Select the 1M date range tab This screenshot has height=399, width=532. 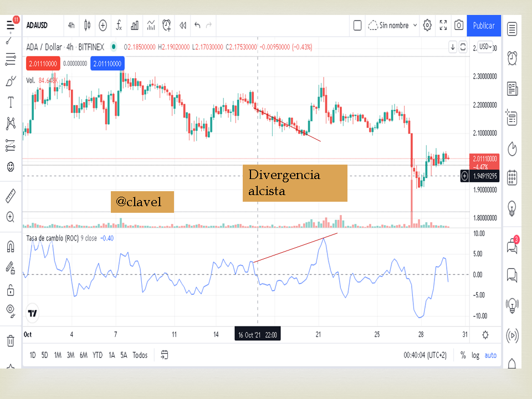coord(58,355)
